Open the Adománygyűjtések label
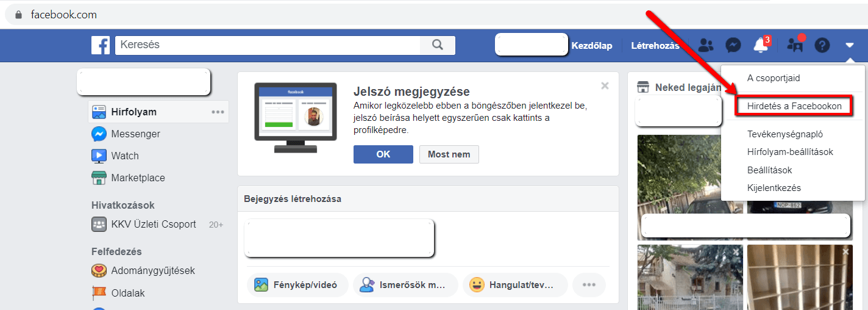This screenshot has height=310, width=868. (x=153, y=270)
